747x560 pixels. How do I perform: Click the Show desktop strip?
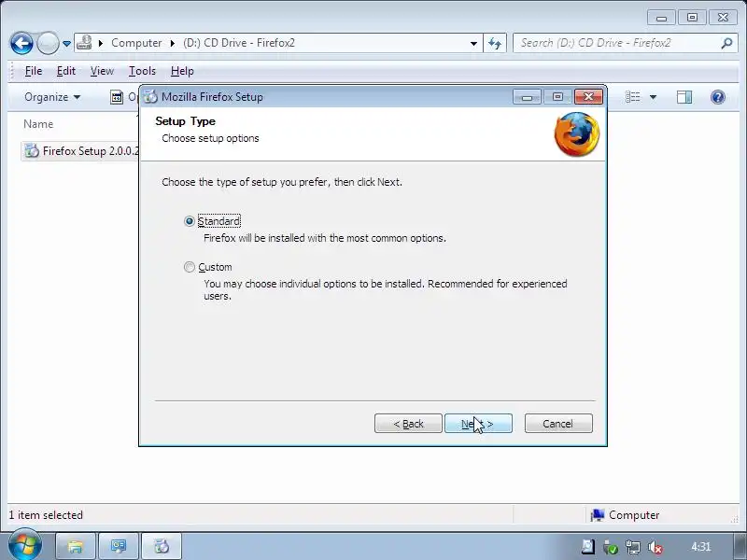point(740,546)
